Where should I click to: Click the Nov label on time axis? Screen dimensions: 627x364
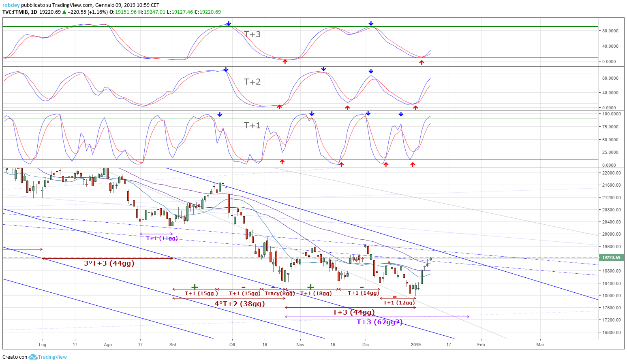coord(300,345)
